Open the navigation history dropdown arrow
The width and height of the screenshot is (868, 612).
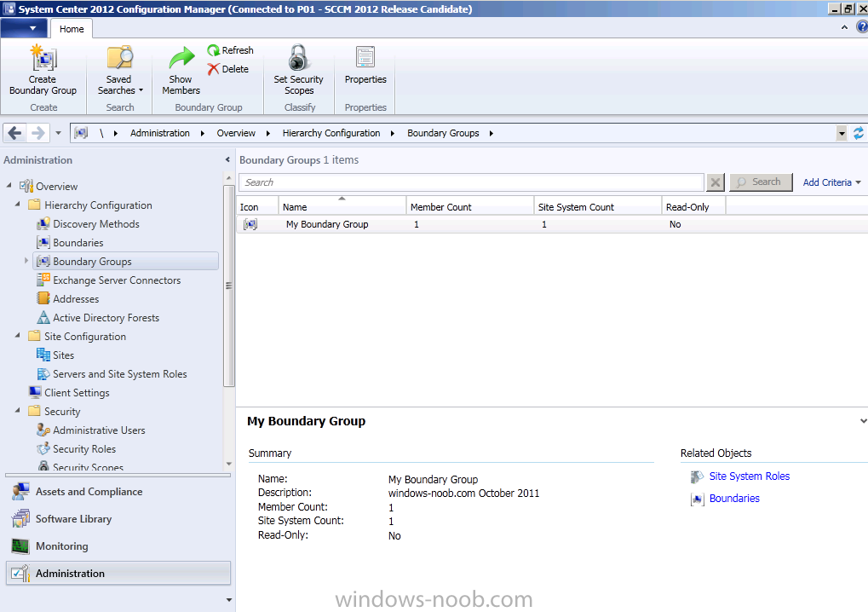(x=58, y=133)
